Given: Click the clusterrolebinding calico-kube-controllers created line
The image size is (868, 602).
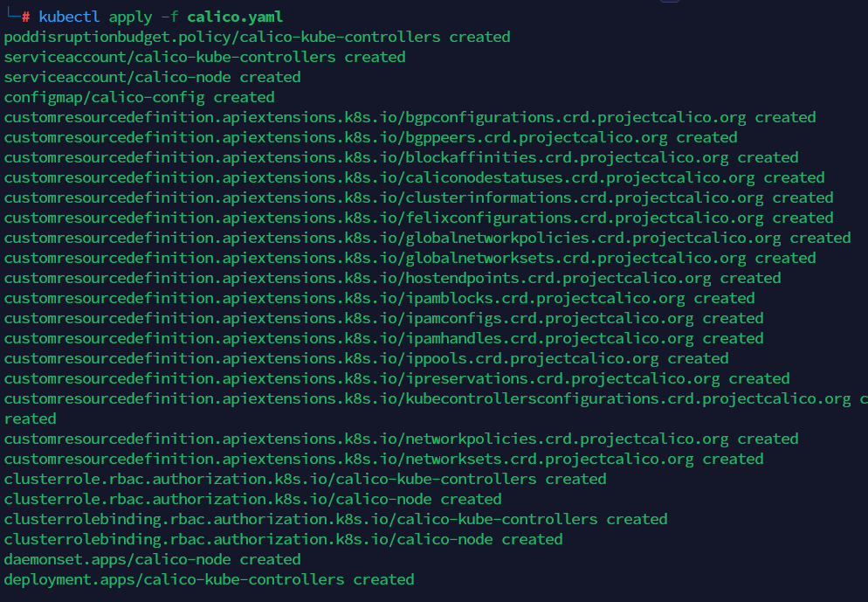Looking at the screenshot, I should click(335, 519).
